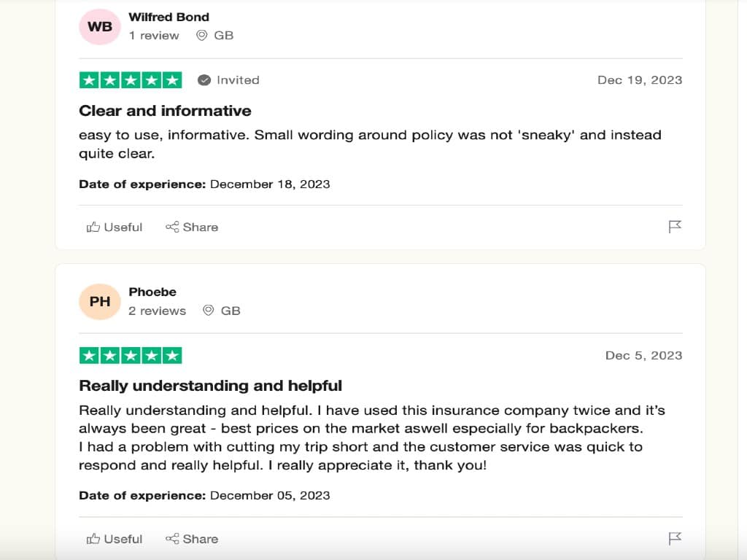Mark Phoebe's review as Useful
Image resolution: width=747 pixels, height=560 pixels.
tap(114, 539)
